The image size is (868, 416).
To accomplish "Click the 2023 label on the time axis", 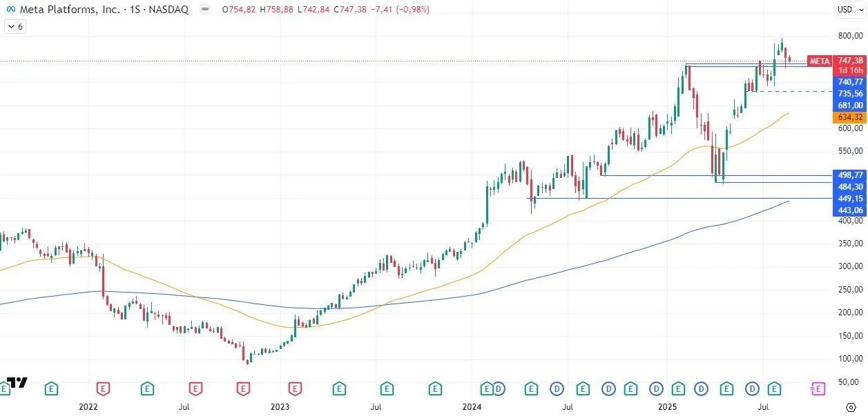I will (280, 406).
